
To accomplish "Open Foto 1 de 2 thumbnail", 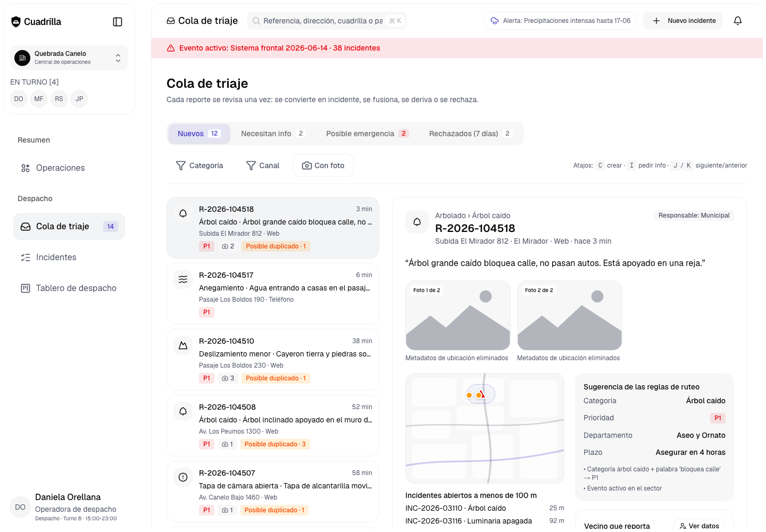I will click(x=458, y=315).
